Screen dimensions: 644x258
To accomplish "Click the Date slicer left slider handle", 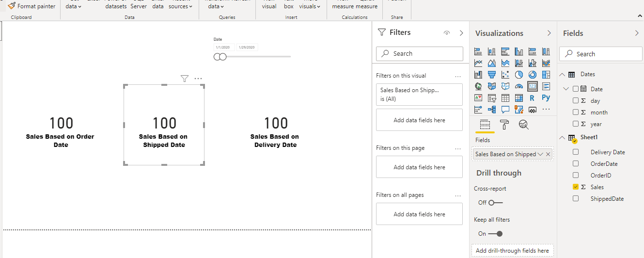I will click(218, 57).
